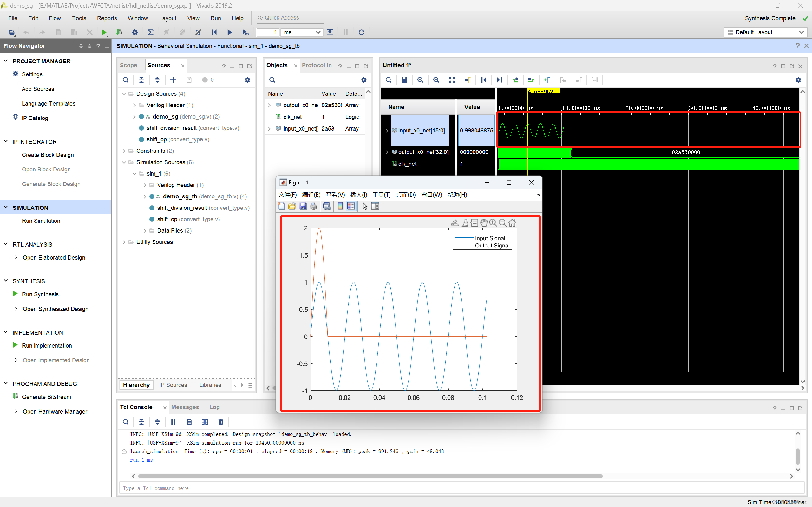
Task: Open IP Catalog in Project Manager
Action: coord(35,118)
